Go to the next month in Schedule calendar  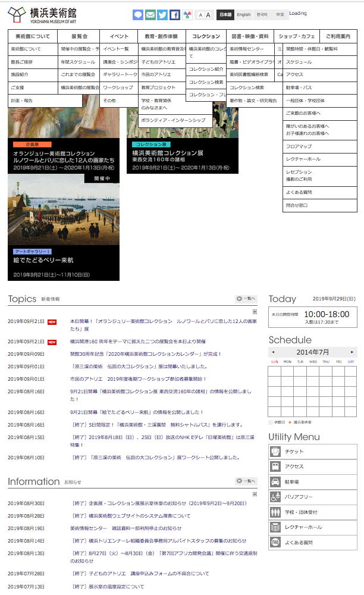pos(352,352)
